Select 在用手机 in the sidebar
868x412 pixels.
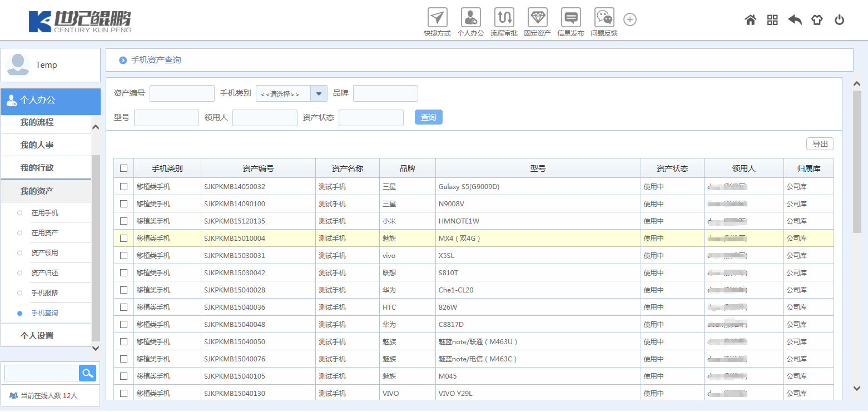click(x=44, y=213)
